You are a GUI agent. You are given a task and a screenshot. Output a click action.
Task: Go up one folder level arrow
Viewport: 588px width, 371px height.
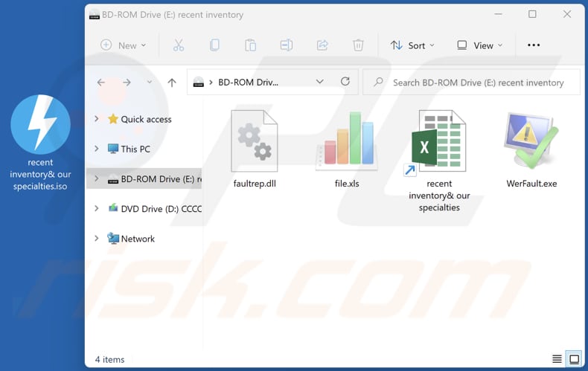172,83
